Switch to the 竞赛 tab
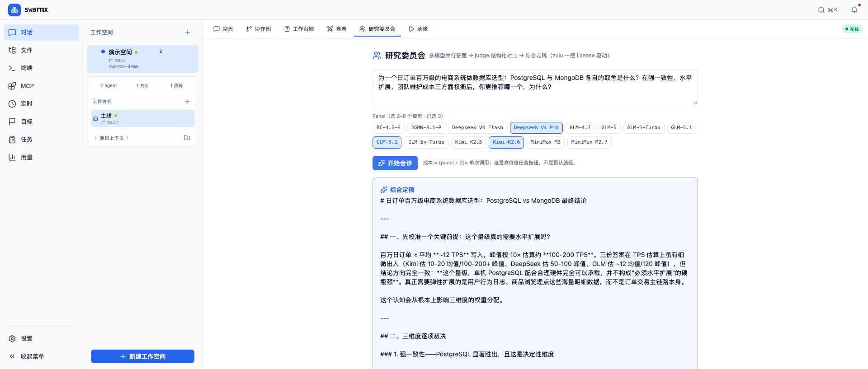The width and height of the screenshot is (868, 369). [337, 29]
